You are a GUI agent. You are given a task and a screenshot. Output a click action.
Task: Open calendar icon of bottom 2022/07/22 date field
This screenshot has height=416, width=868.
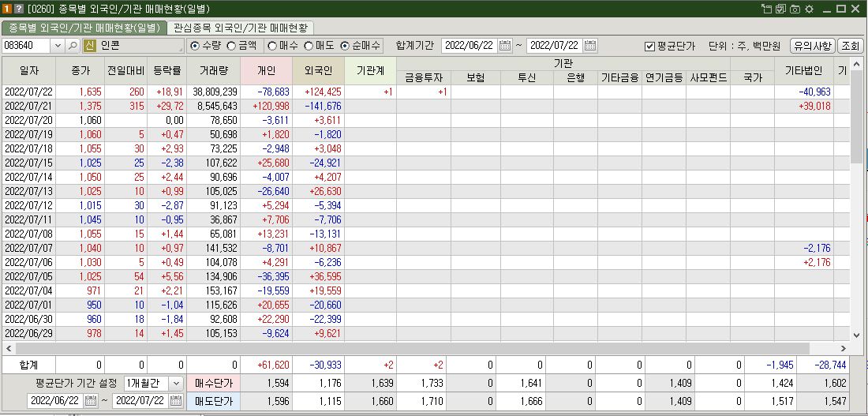click(x=176, y=400)
